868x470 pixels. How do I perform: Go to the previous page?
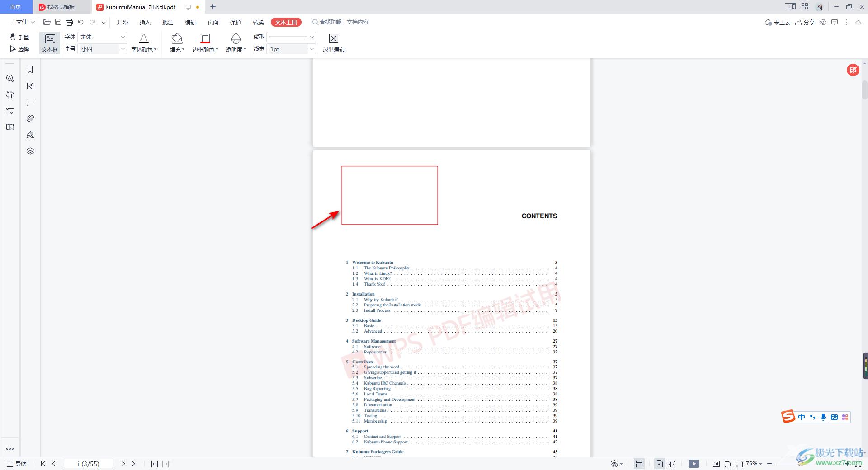(x=54, y=464)
